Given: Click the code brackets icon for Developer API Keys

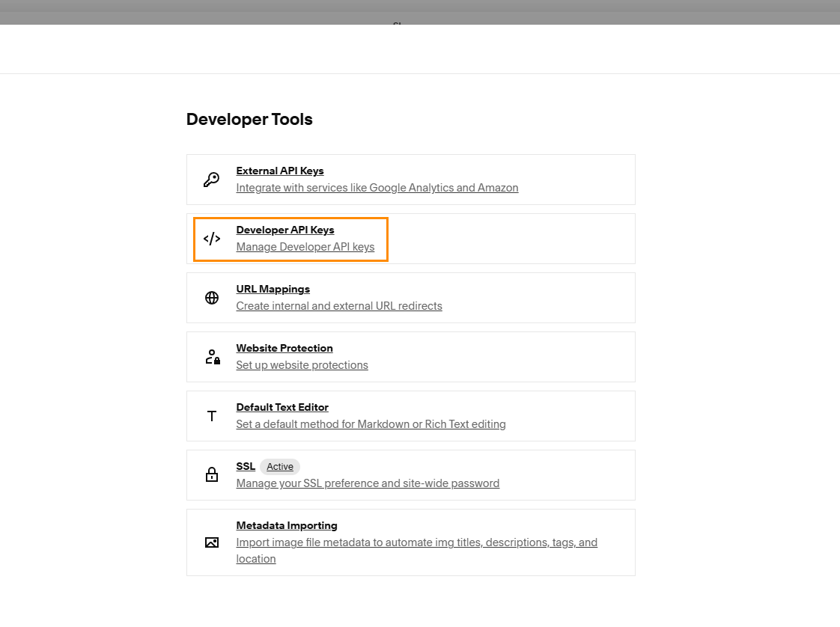Looking at the screenshot, I should (x=212, y=239).
